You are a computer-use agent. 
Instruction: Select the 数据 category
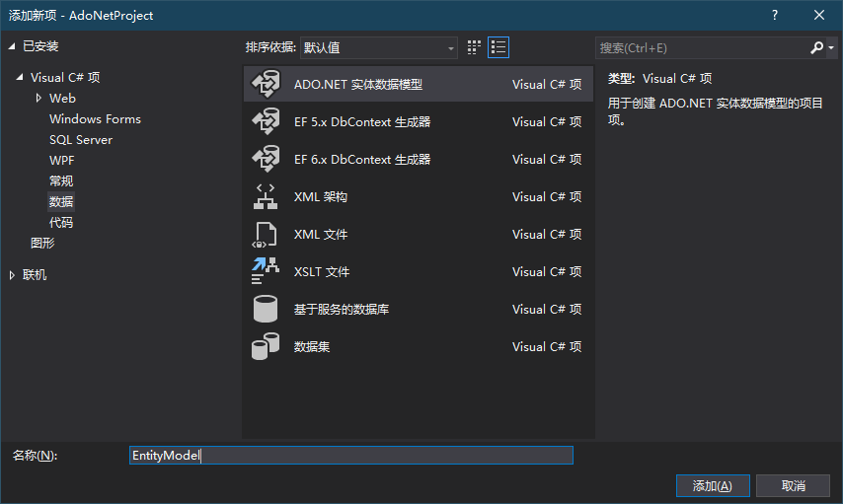61,201
